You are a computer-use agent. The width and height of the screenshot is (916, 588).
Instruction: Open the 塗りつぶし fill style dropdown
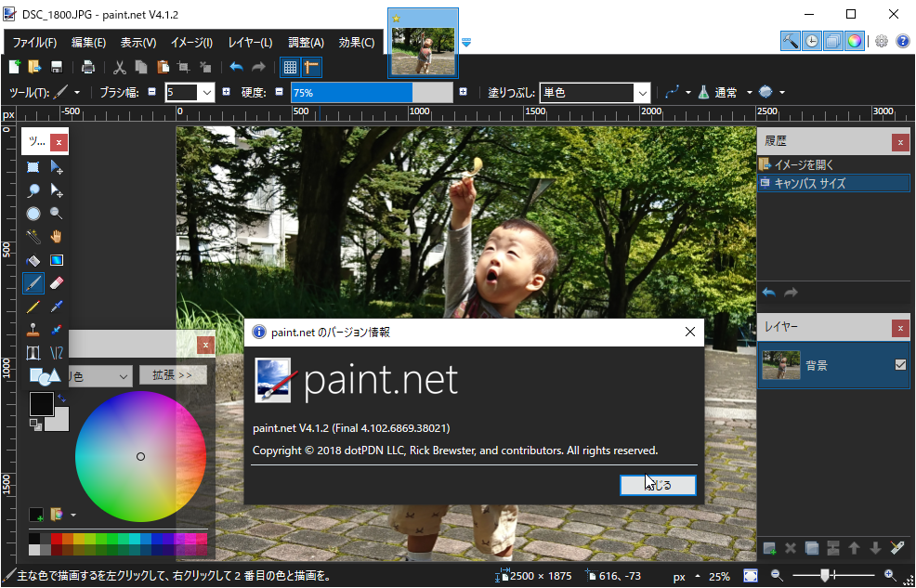tap(642, 93)
